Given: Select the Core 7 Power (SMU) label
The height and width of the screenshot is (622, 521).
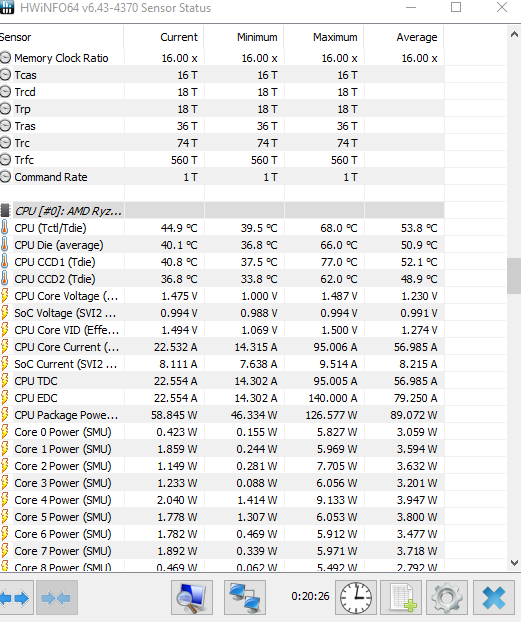Looking at the screenshot, I should point(63,551).
